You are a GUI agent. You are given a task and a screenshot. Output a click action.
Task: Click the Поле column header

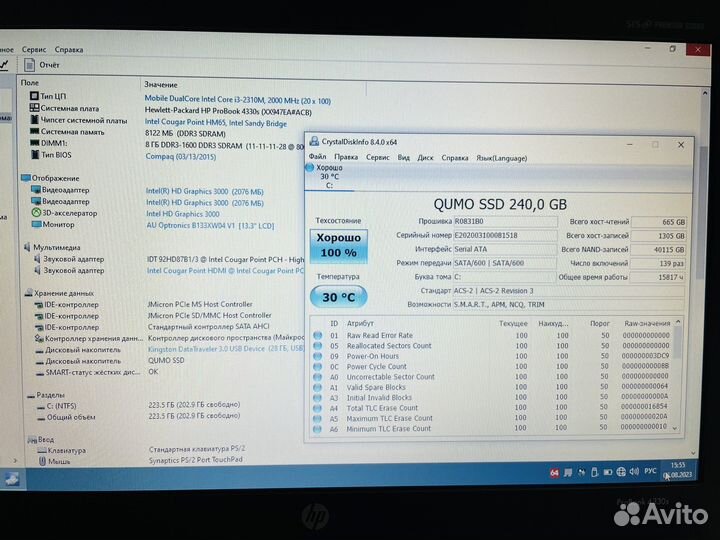click(30, 83)
